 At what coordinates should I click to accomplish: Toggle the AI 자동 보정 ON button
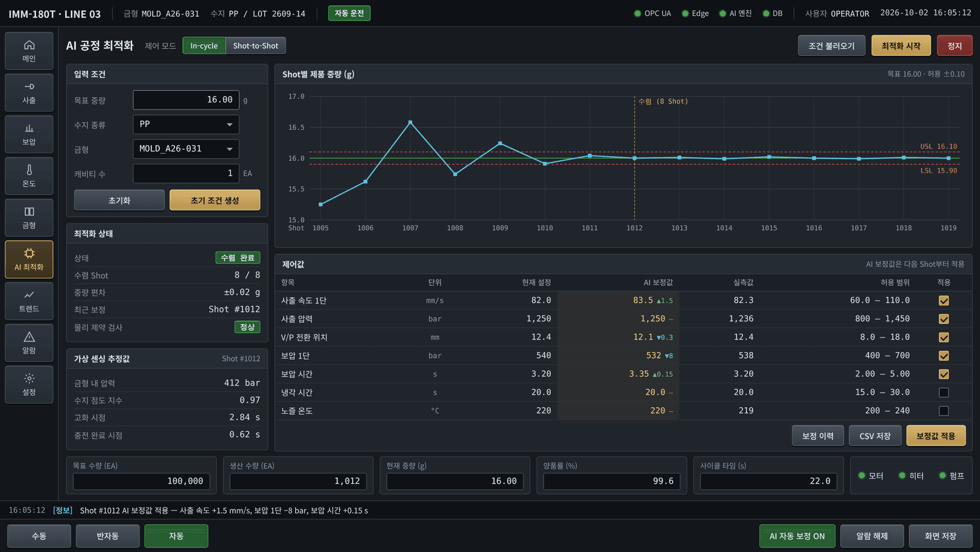coord(797,536)
